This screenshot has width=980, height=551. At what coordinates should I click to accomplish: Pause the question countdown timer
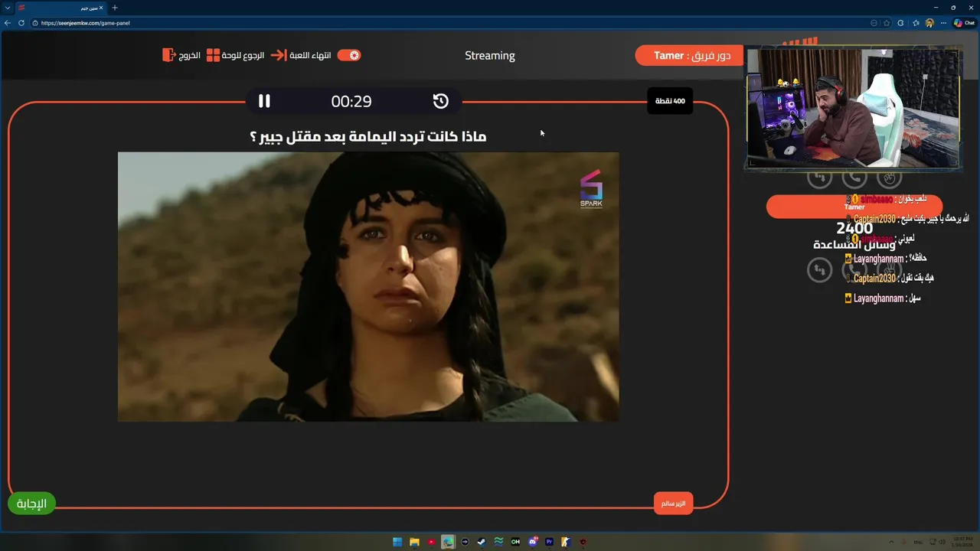pos(264,101)
